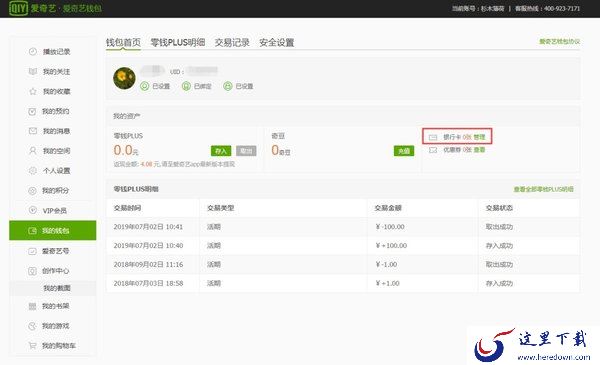This screenshot has width=600, height=365.
Task: Click the 交易时间 column header
Action: pos(127,208)
